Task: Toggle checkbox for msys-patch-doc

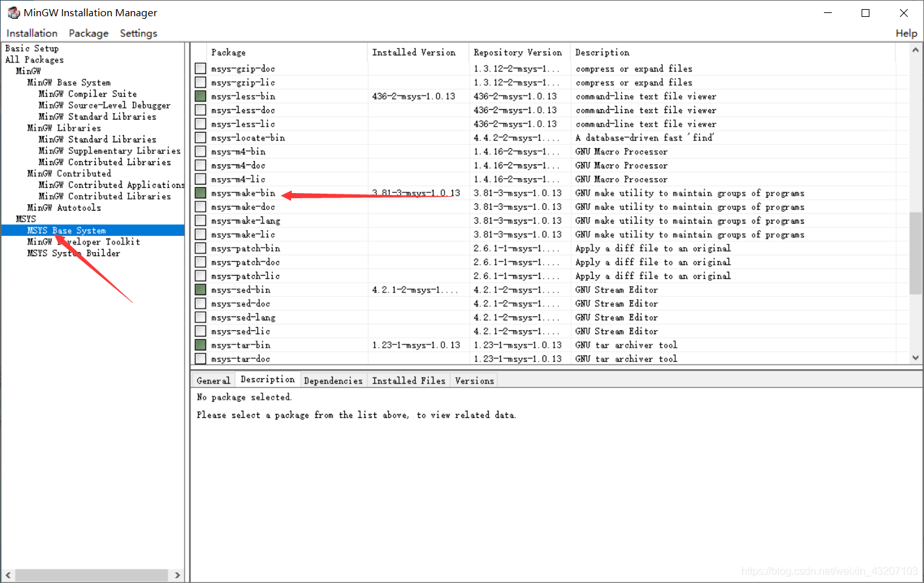Action: [x=200, y=262]
